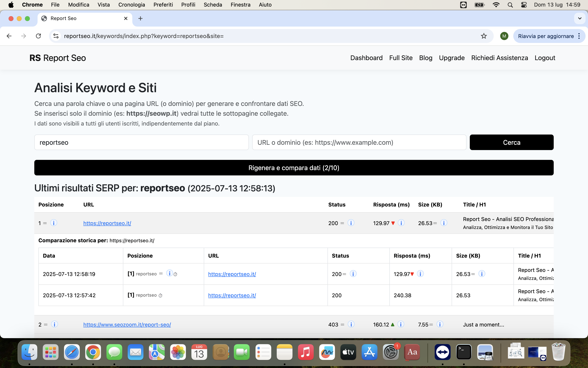Open new tab with plus button

pyautogui.click(x=140, y=18)
